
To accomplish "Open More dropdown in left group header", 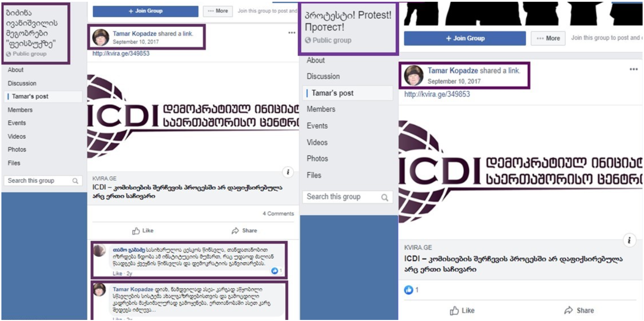I will click(218, 11).
